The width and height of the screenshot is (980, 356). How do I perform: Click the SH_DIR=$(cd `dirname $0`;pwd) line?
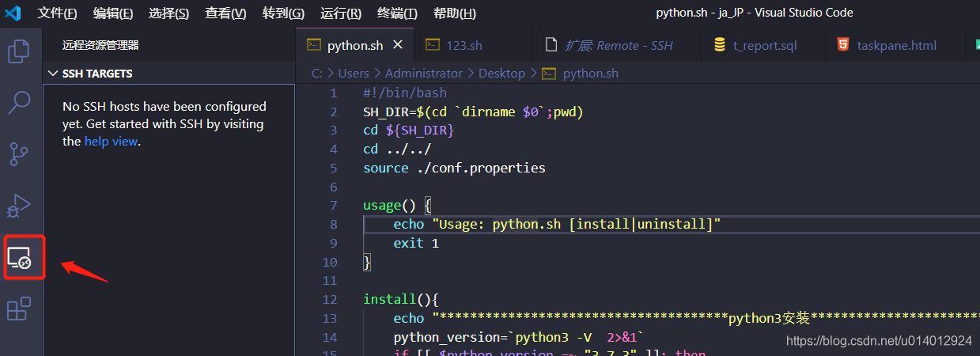473,112
